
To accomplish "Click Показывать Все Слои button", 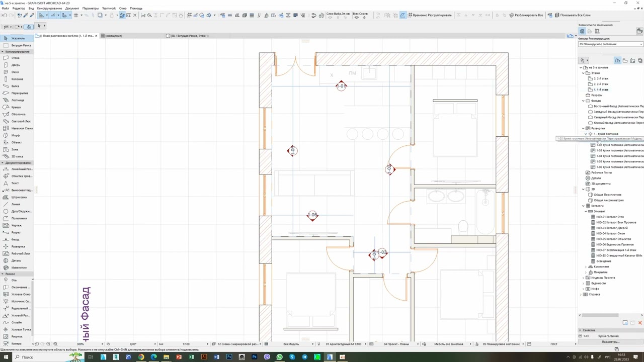I will [x=573, y=15].
